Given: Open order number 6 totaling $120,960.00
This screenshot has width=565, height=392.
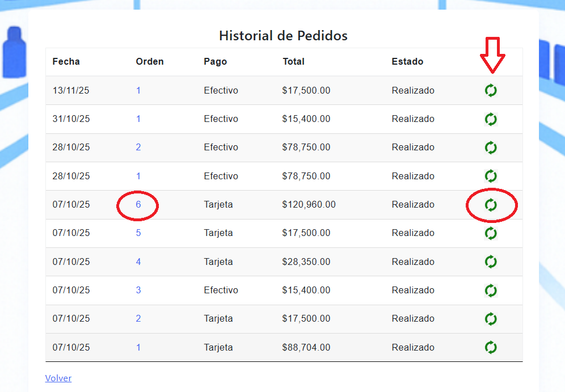Looking at the screenshot, I should [x=138, y=205].
